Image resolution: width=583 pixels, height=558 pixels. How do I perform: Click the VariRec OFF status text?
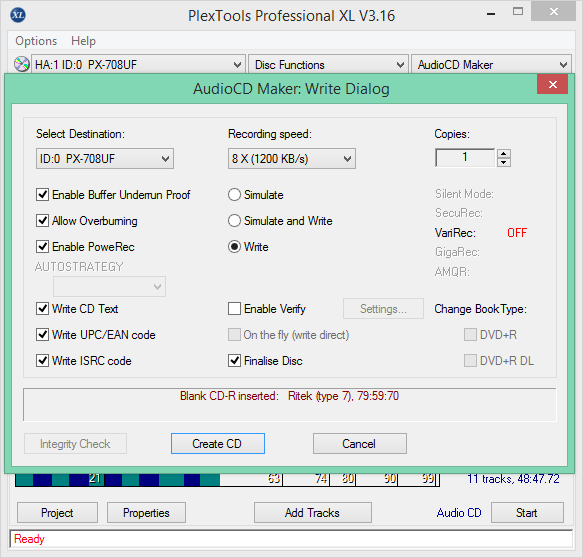coord(517,233)
